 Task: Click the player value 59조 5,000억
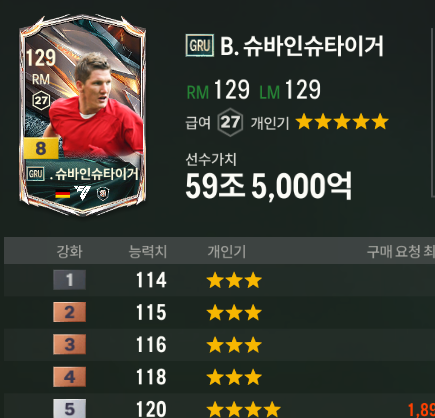coord(268,186)
